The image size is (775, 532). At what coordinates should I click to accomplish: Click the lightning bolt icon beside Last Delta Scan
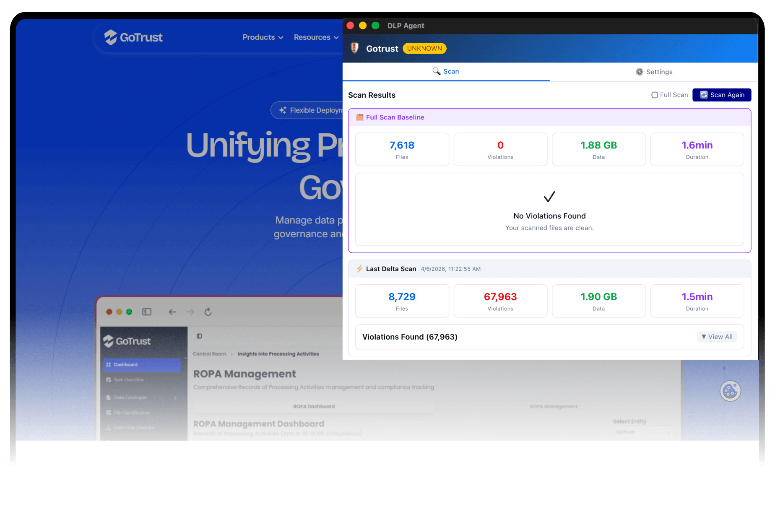pos(359,269)
